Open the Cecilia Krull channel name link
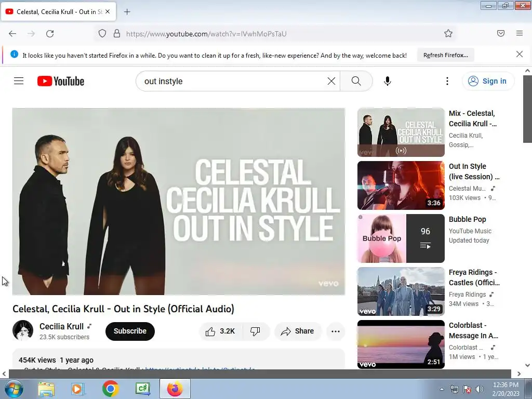 [61, 326]
